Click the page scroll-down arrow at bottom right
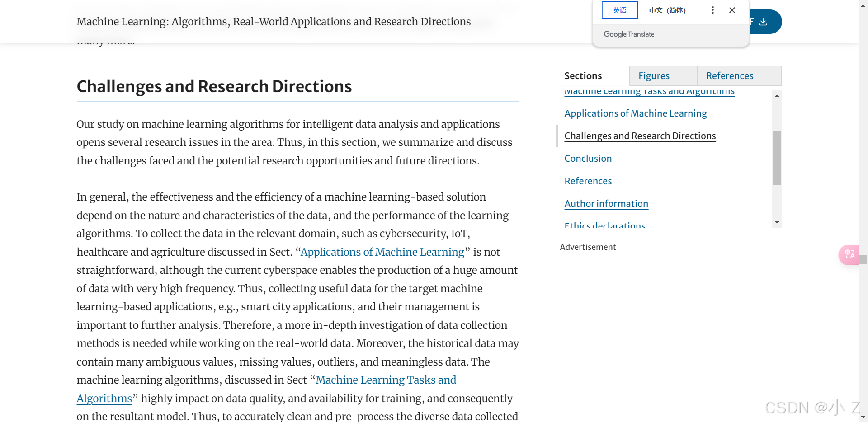The width and height of the screenshot is (868, 422). click(x=863, y=417)
